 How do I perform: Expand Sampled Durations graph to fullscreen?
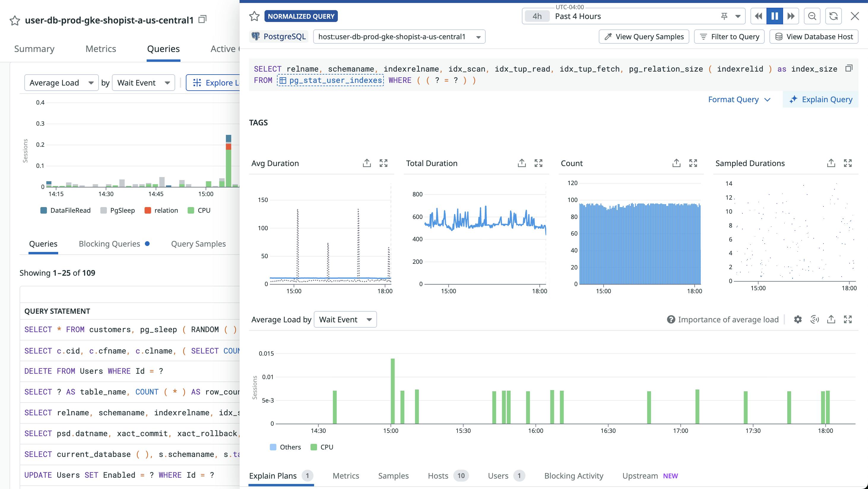[848, 163]
